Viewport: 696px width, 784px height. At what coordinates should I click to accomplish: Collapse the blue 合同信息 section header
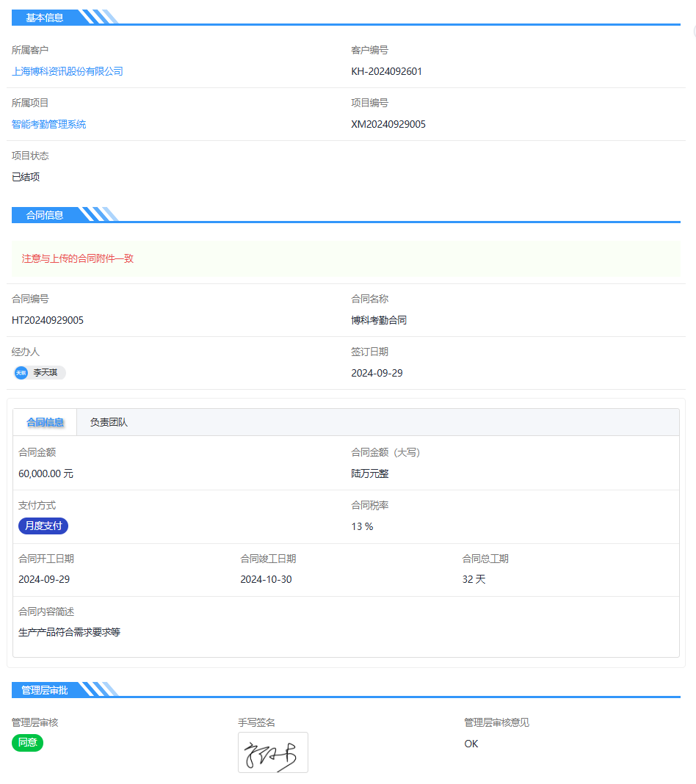pos(45,215)
